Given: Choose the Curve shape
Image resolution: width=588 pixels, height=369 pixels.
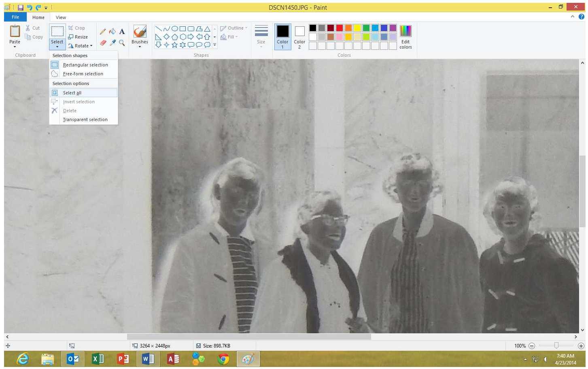Looking at the screenshot, I should [x=166, y=29].
